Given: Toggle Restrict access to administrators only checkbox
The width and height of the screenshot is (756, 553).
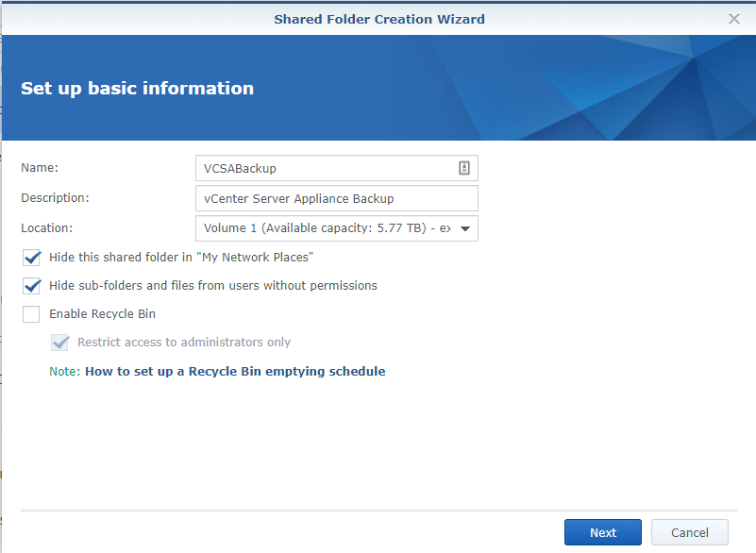Looking at the screenshot, I should point(60,343).
